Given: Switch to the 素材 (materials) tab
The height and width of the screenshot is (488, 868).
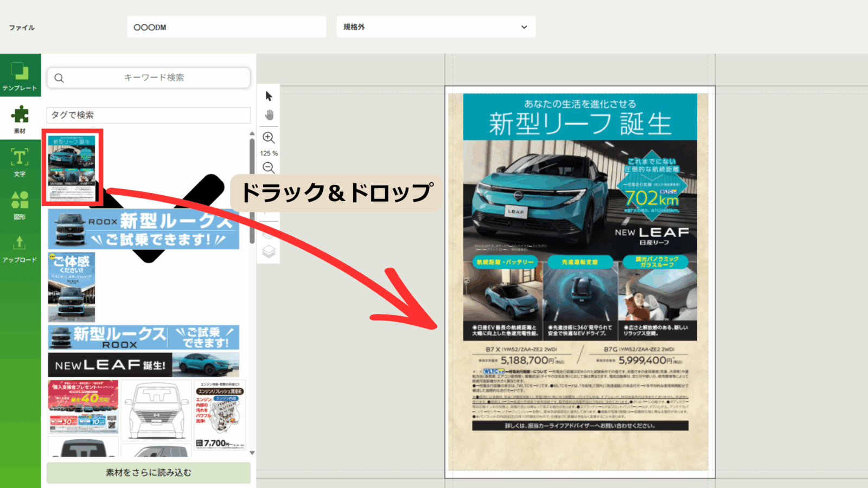Looking at the screenshot, I should tap(20, 119).
